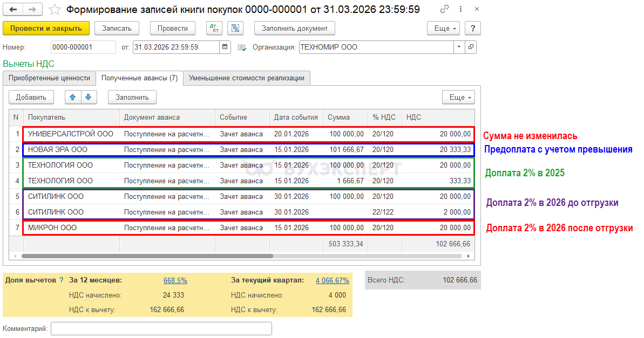
Task: Click Провести и закрыть button
Action: click(x=46, y=29)
